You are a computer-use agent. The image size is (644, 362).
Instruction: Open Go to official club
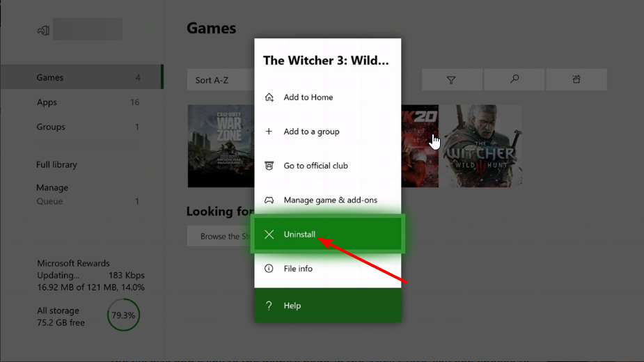[x=328, y=166]
